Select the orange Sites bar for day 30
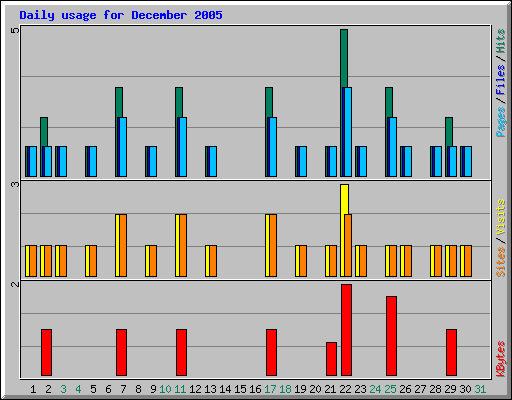Viewport: 512px width, 400px height. coord(468,261)
